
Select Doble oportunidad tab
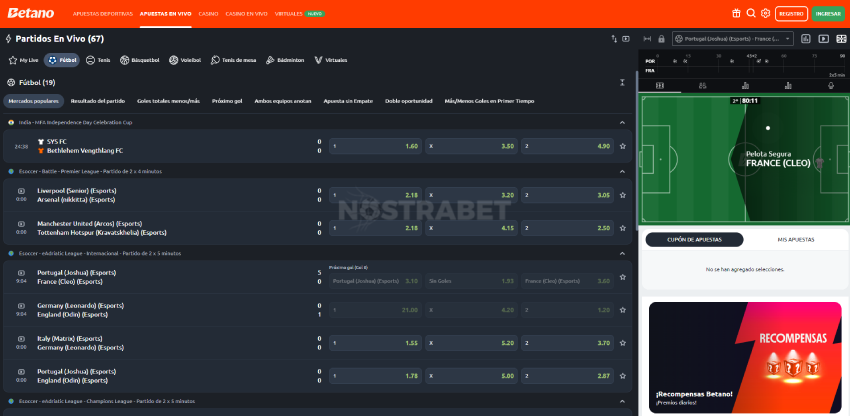click(x=409, y=101)
